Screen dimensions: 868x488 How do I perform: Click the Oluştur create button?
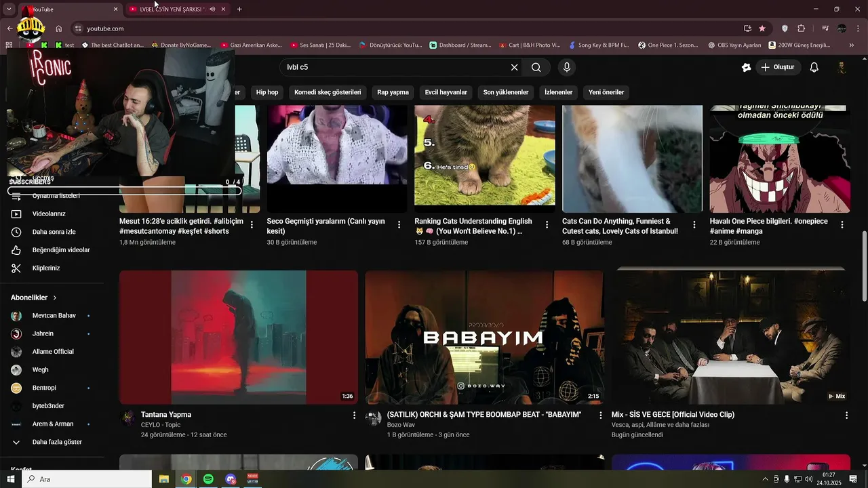point(778,67)
